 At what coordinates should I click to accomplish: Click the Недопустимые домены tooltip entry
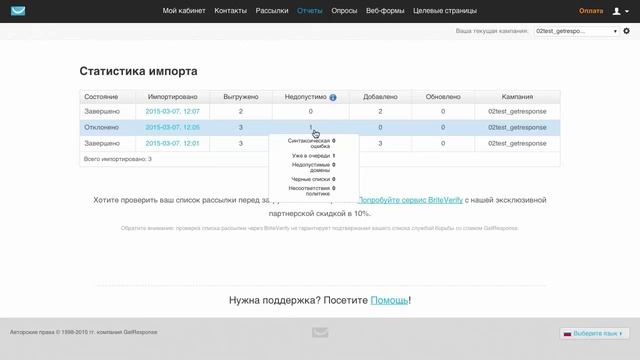point(313,167)
